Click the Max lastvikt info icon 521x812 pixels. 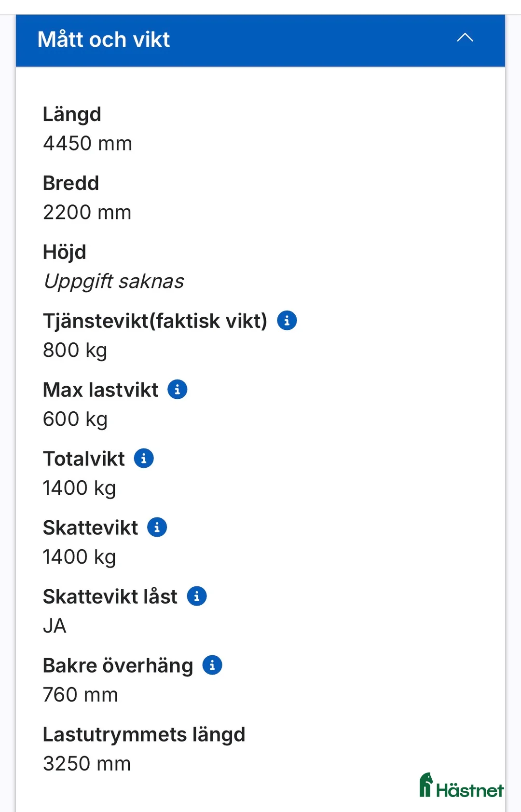[177, 389]
